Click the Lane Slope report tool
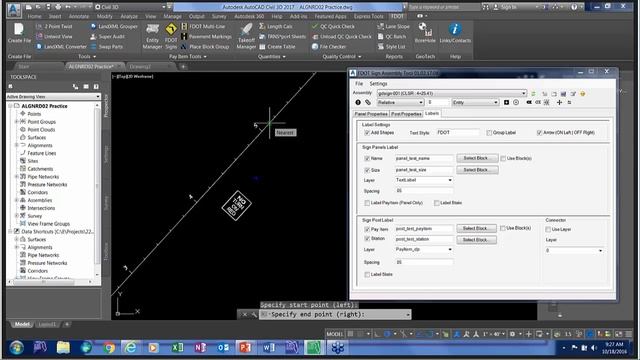The height and width of the screenshot is (360, 640). click(393, 26)
